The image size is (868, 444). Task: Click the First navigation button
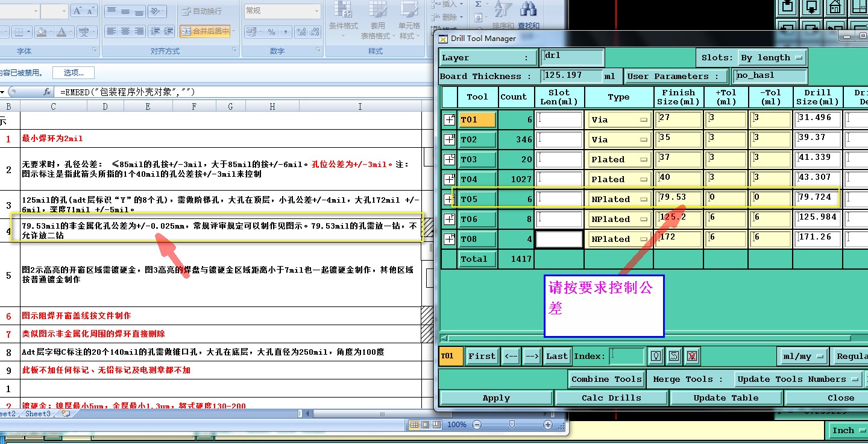[482, 356]
